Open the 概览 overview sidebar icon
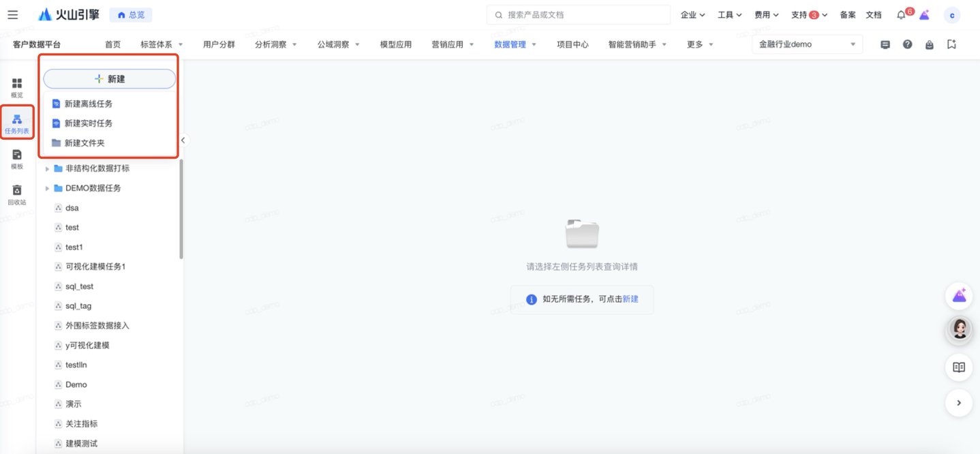The height and width of the screenshot is (454, 980). (x=17, y=87)
